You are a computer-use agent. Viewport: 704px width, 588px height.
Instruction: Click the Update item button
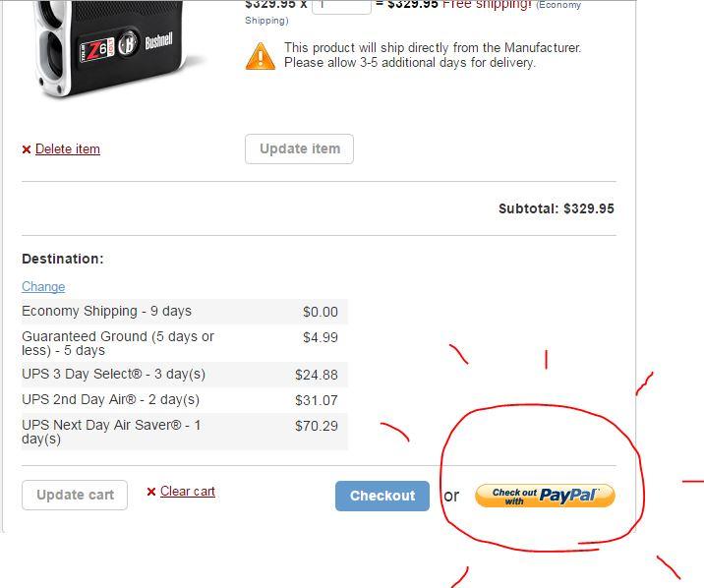(300, 149)
